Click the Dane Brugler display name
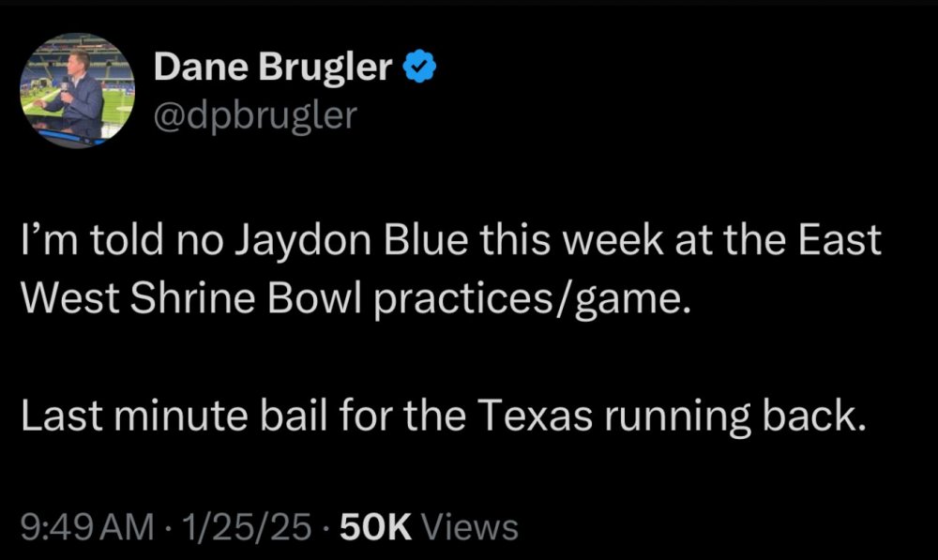The width and height of the screenshot is (938, 560). [x=272, y=67]
